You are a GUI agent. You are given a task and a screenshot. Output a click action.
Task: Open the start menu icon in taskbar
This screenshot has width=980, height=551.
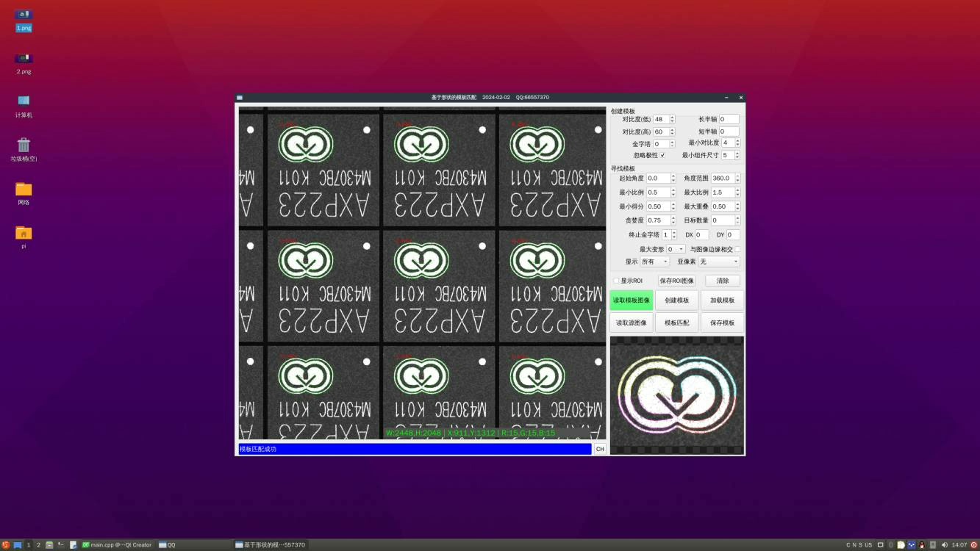coord(6,545)
